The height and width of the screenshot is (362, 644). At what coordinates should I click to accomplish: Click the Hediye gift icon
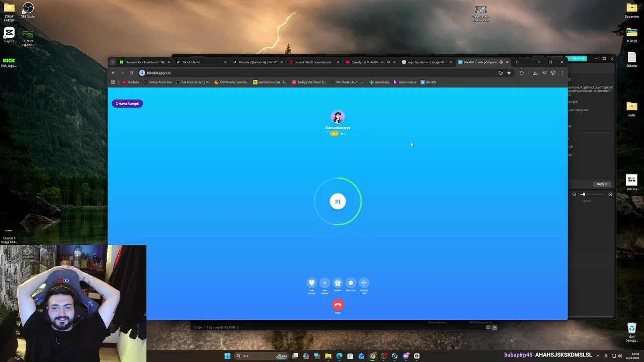click(x=338, y=283)
